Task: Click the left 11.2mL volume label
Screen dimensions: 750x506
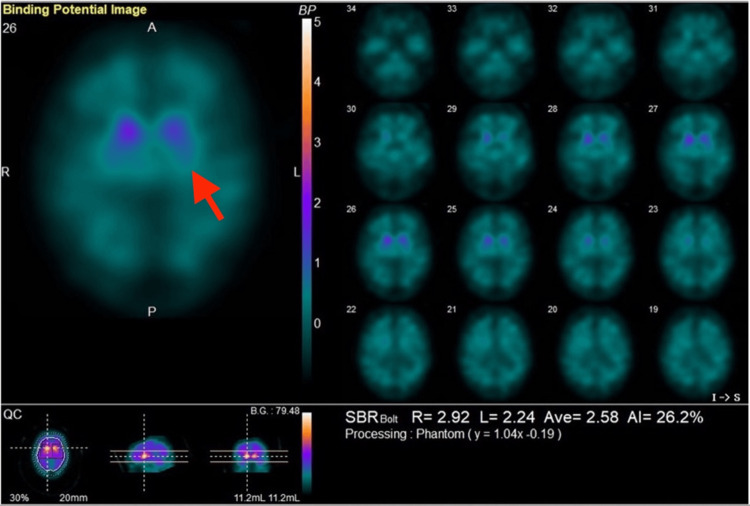Action: coord(248,498)
